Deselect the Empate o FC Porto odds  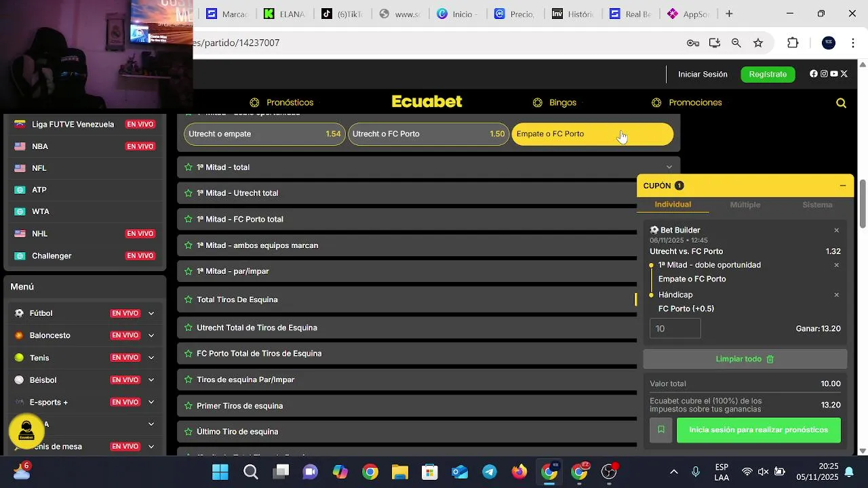[x=593, y=134]
